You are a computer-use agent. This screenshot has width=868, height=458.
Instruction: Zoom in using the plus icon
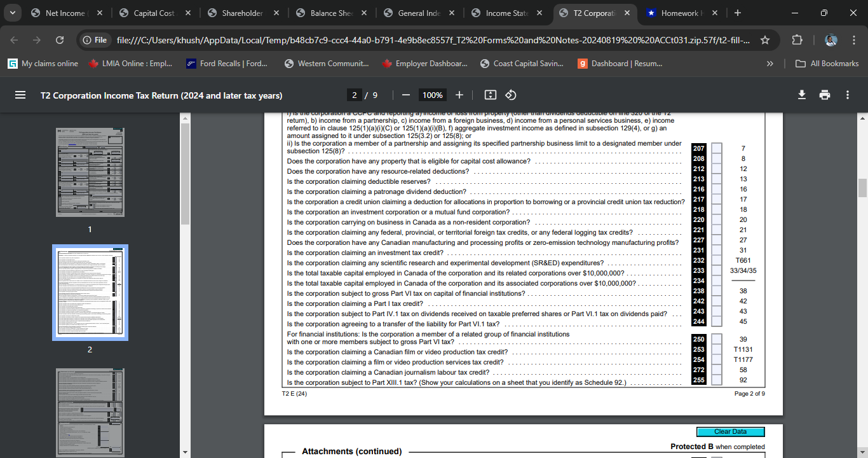pyautogui.click(x=459, y=95)
